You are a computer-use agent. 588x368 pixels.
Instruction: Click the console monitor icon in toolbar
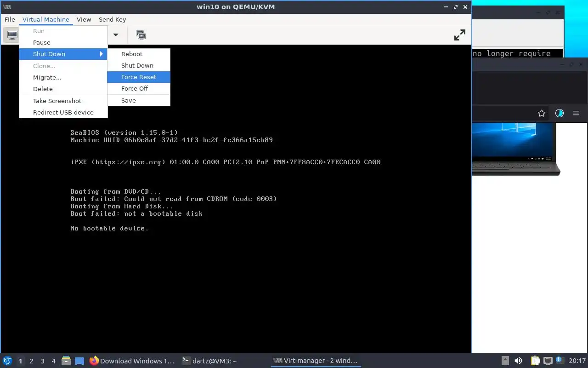point(12,35)
